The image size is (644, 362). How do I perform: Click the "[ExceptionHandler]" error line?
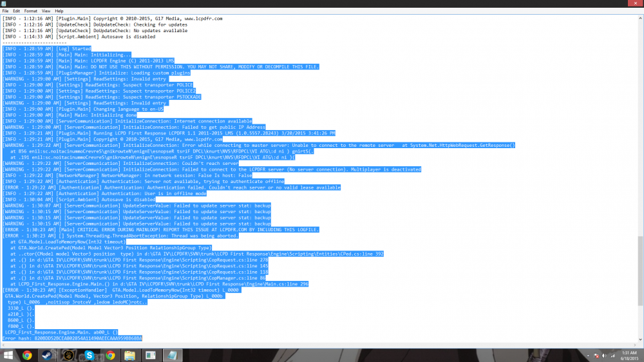coord(122,290)
